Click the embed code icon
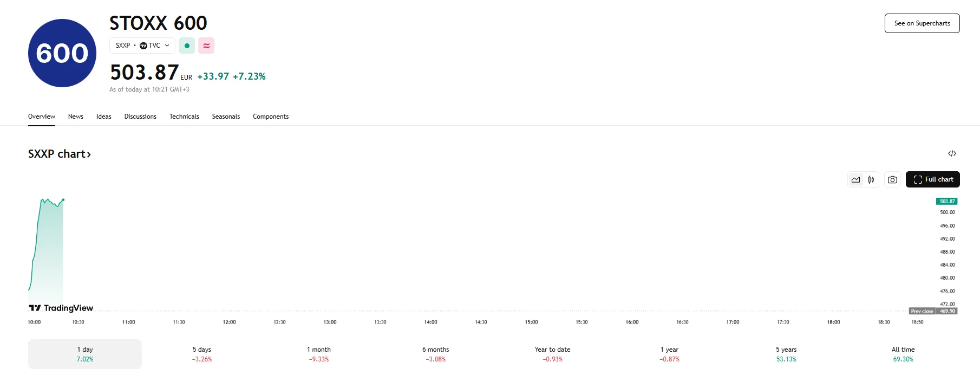980x375 pixels. 952,153
